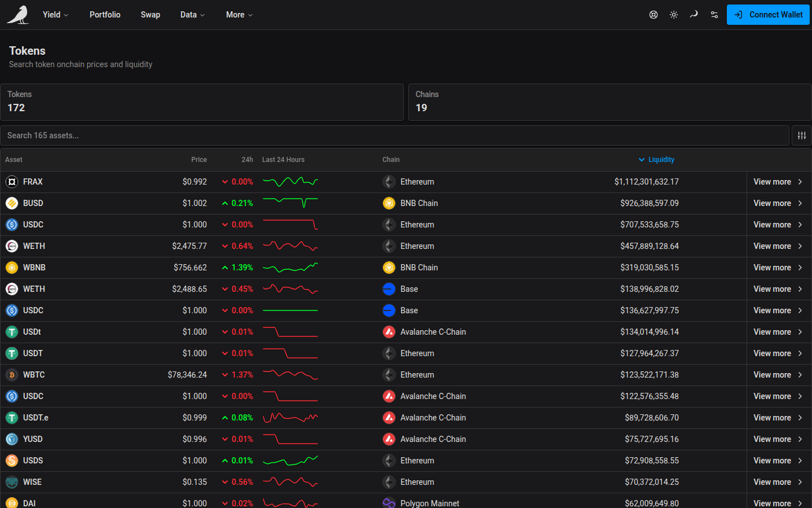The width and height of the screenshot is (812, 508).
Task: Click the $756.662 price value
Action: [x=190, y=268]
